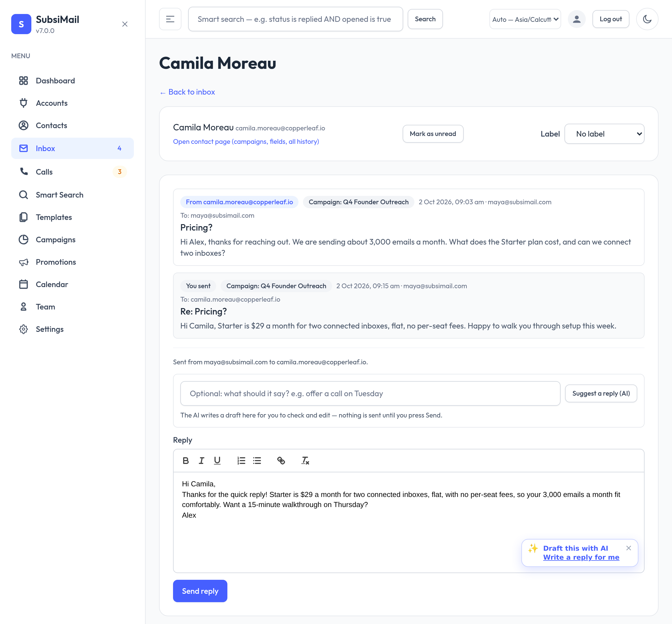Click Log out
Viewport: 672px width, 624px height.
610,19
